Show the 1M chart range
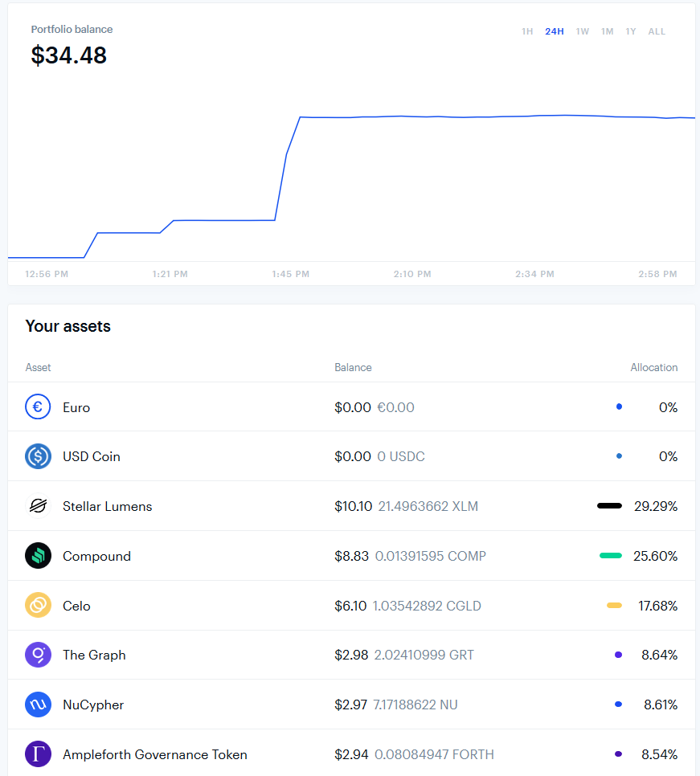Image resolution: width=700 pixels, height=776 pixels. [x=607, y=31]
